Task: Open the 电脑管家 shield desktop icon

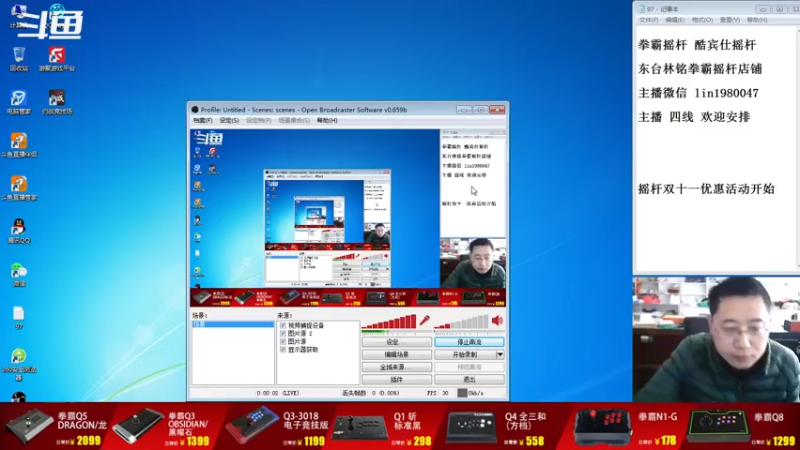Action: coord(19,101)
